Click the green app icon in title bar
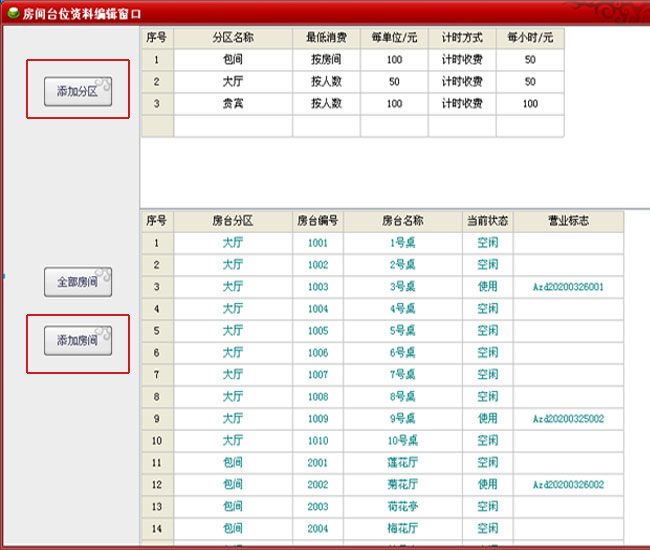 click(x=13, y=13)
